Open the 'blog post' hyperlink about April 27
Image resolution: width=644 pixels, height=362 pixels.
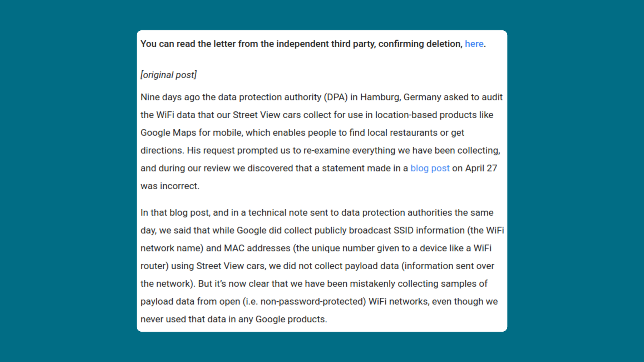(x=430, y=168)
